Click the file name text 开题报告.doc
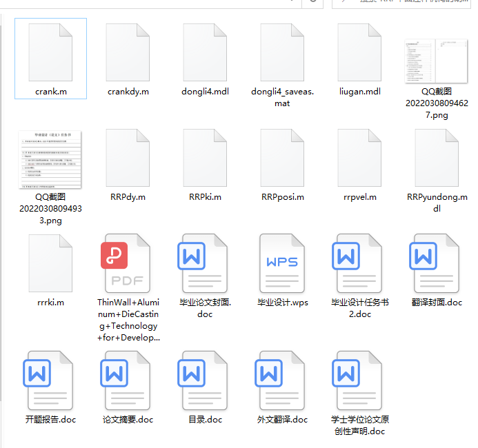478x448 pixels. 50,419
